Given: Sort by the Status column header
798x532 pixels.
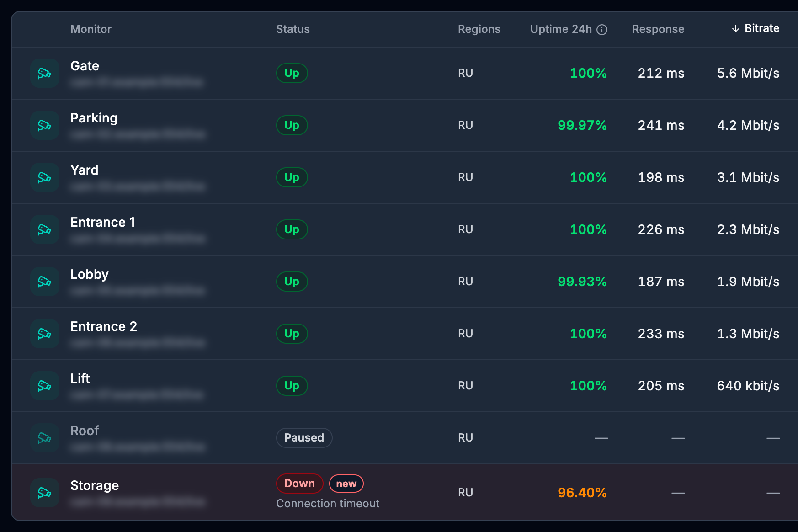Looking at the screenshot, I should tap(293, 29).
